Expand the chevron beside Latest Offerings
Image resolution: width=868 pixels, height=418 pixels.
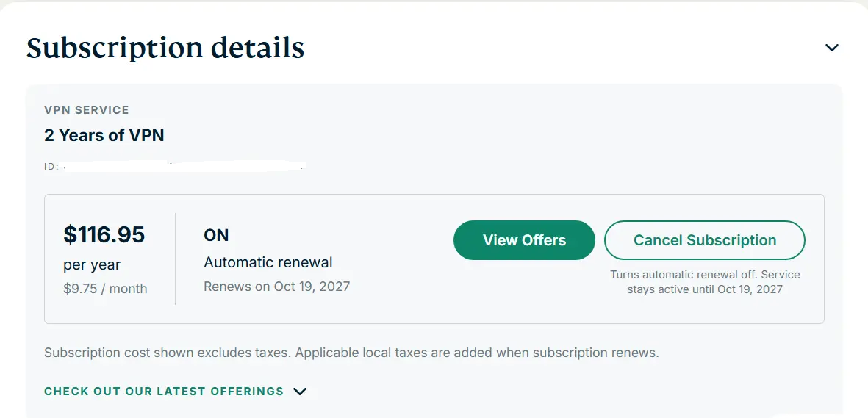pos(299,392)
